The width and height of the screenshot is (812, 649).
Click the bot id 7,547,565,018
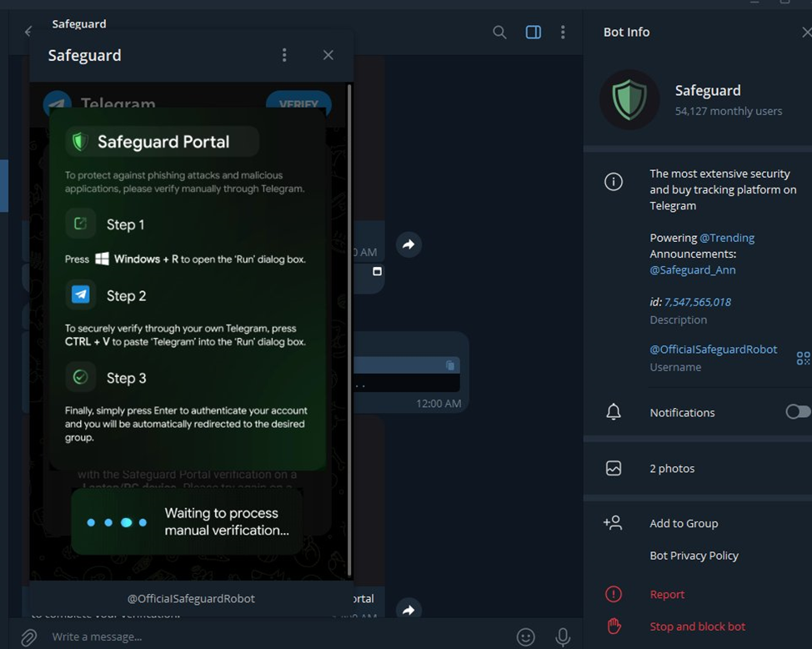pos(698,302)
